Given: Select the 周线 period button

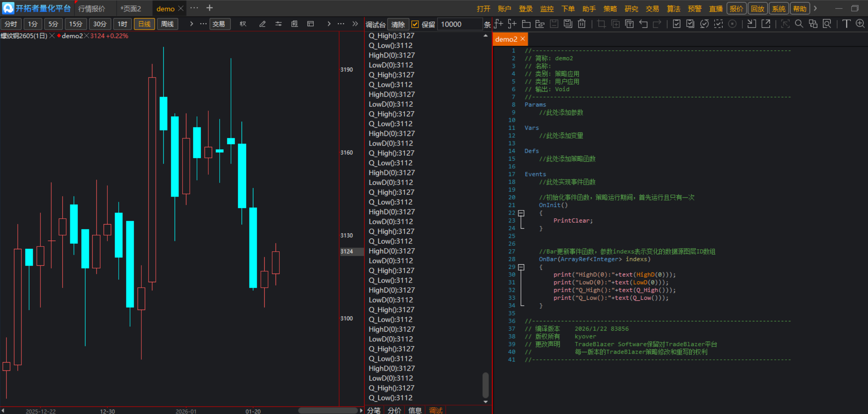Looking at the screenshot, I should tap(167, 24).
